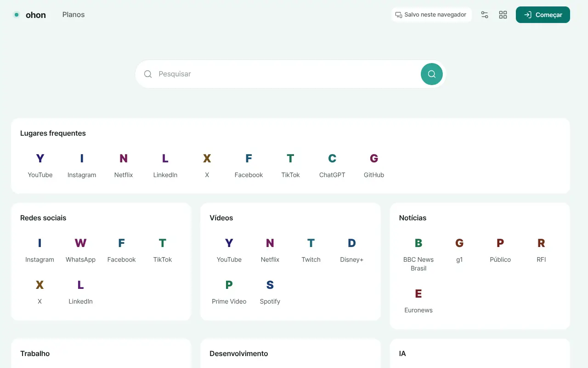
Task: Open RFI news shortcut
Action: point(541,250)
